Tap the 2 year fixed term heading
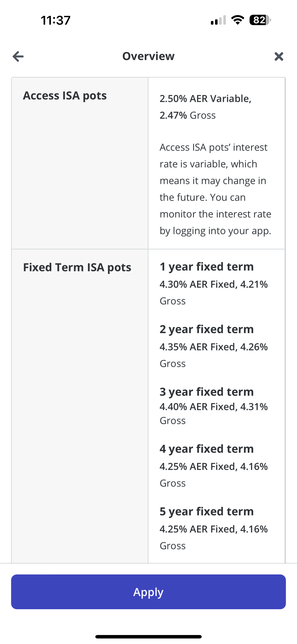This screenshot has height=644, width=297. (x=207, y=329)
